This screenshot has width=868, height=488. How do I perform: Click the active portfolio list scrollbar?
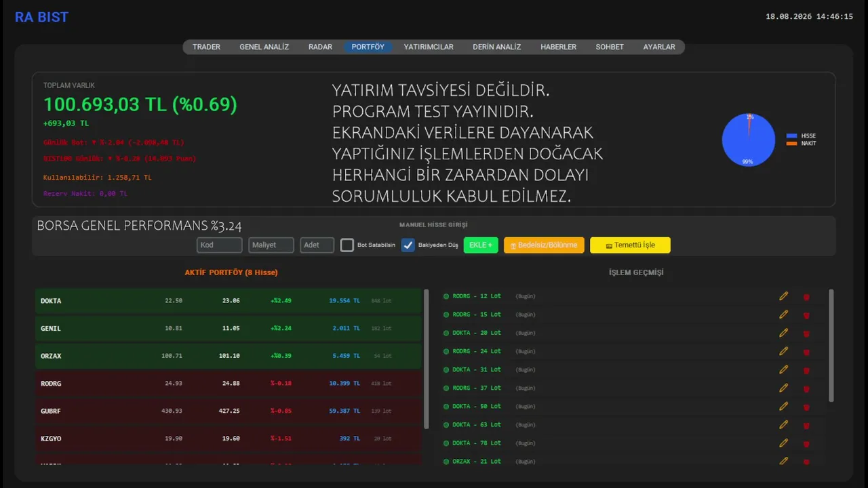(426, 359)
